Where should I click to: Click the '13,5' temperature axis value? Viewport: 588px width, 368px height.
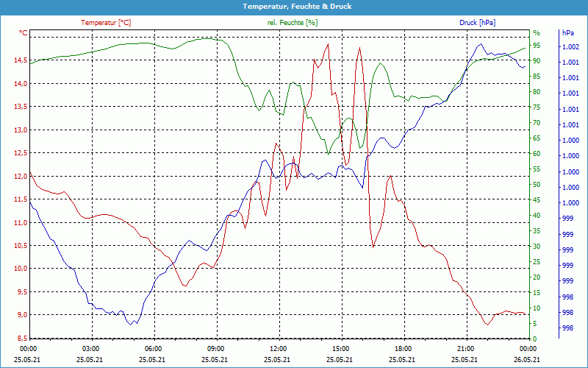(x=21, y=107)
